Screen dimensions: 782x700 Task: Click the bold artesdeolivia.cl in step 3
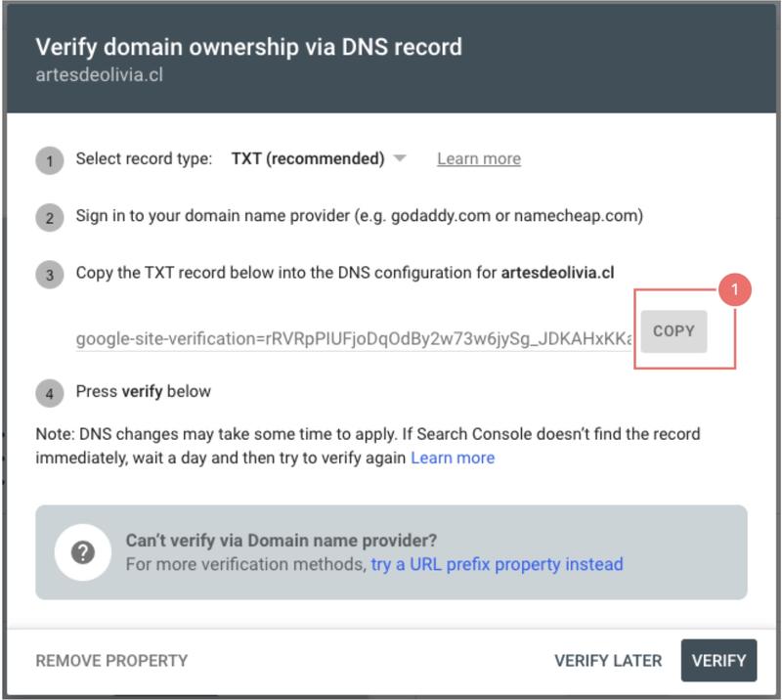[557, 273]
